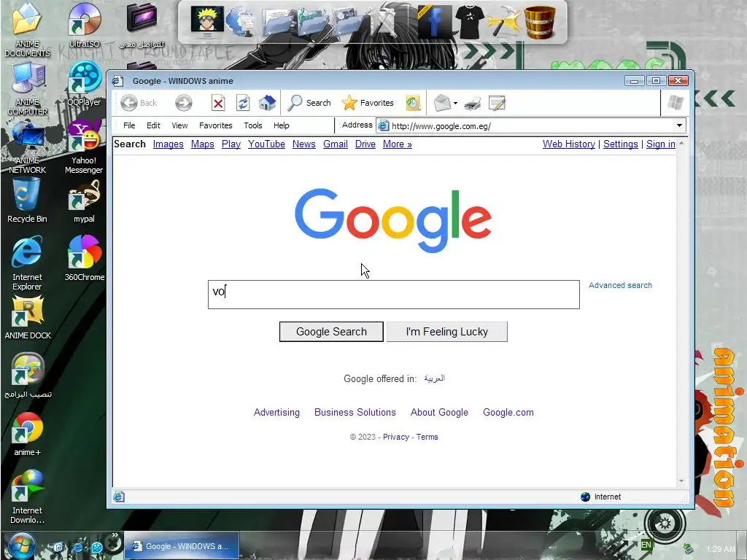This screenshot has height=560, width=747.
Task: Expand the Mail dropdown arrow
Action: coord(455,103)
